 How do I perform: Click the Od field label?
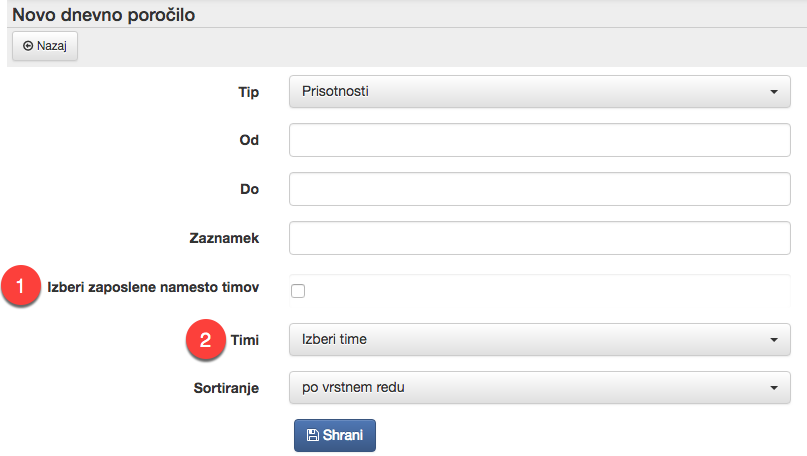pos(248,140)
